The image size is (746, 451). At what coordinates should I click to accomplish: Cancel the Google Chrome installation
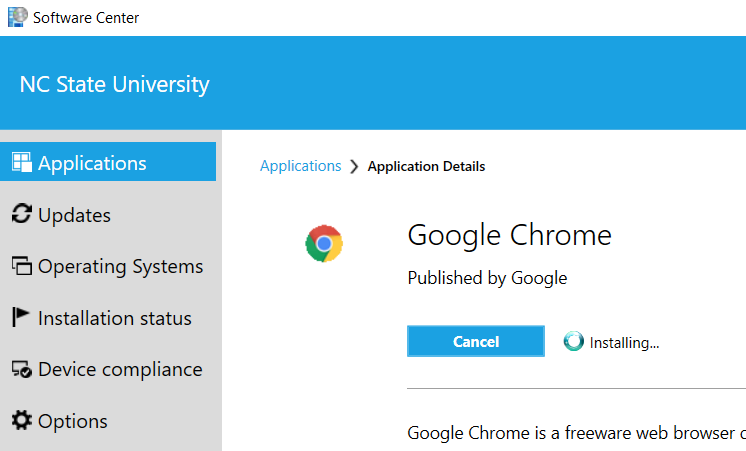point(476,341)
